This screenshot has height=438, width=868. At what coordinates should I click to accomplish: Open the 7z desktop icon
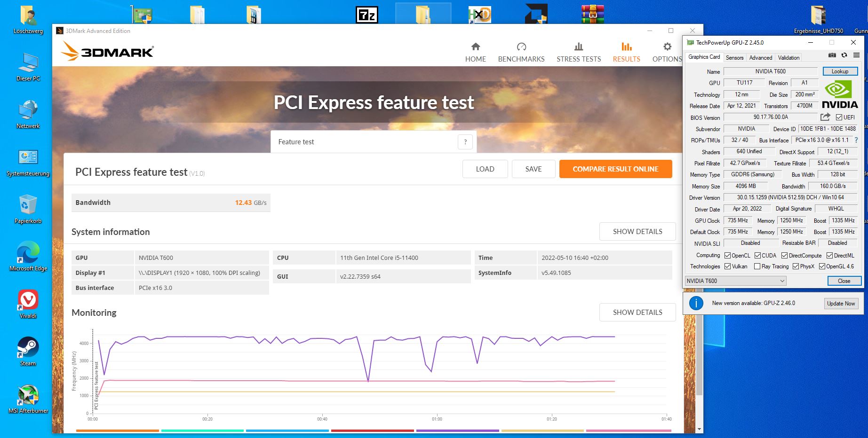pos(366,15)
